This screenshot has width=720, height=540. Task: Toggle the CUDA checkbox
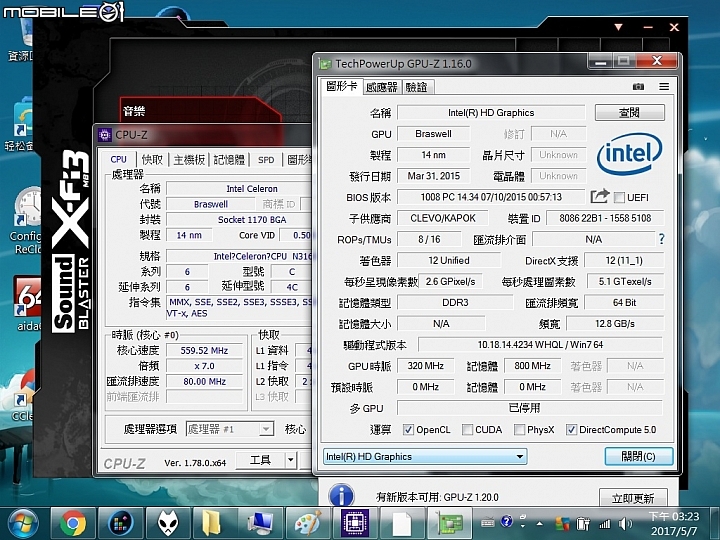coord(467,430)
